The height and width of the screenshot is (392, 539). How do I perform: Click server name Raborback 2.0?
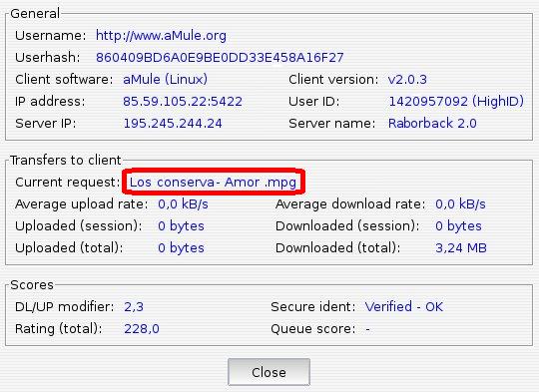pyautogui.click(x=432, y=124)
